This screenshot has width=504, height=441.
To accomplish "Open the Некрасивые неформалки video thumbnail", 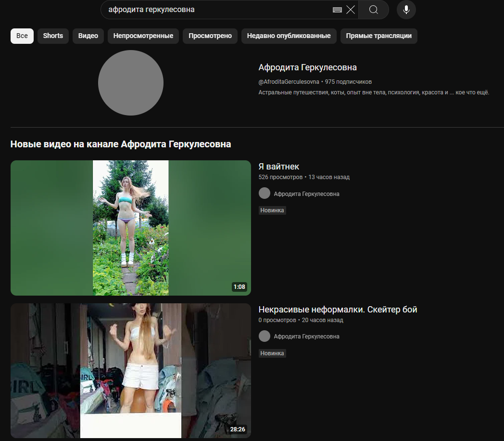I will tap(131, 371).
